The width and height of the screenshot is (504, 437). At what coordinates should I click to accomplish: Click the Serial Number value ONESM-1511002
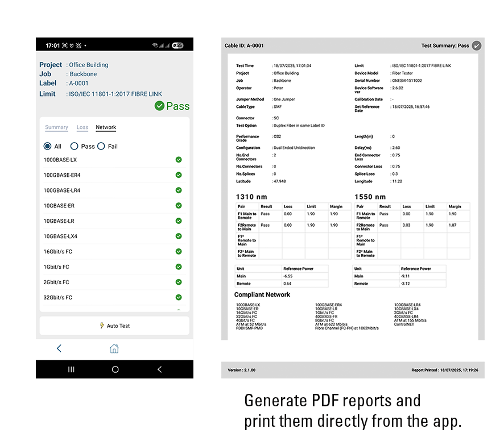click(x=407, y=81)
